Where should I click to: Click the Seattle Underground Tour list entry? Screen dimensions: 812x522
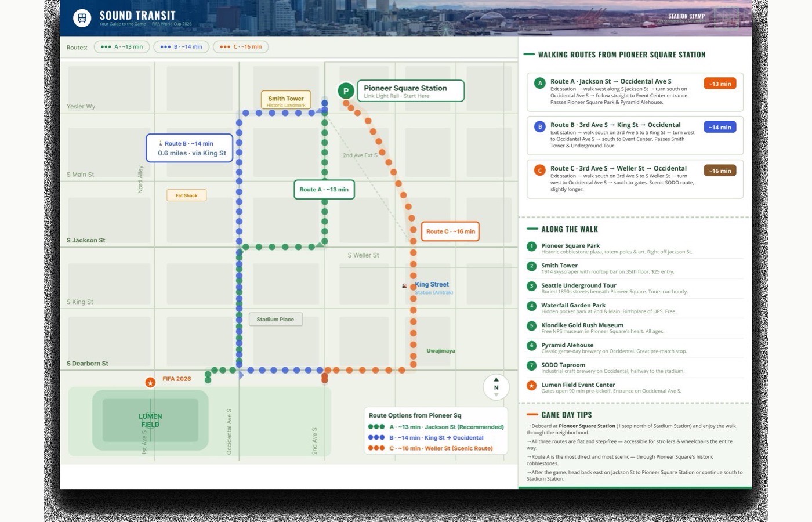pos(635,288)
